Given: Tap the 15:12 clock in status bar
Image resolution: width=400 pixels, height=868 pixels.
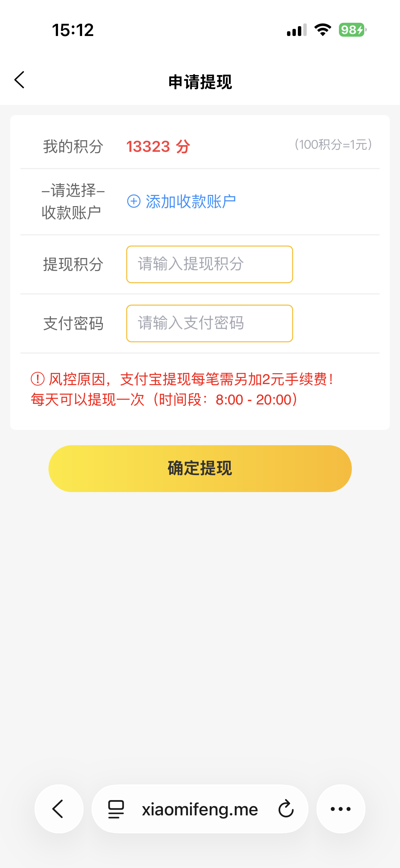Looking at the screenshot, I should pos(73,30).
